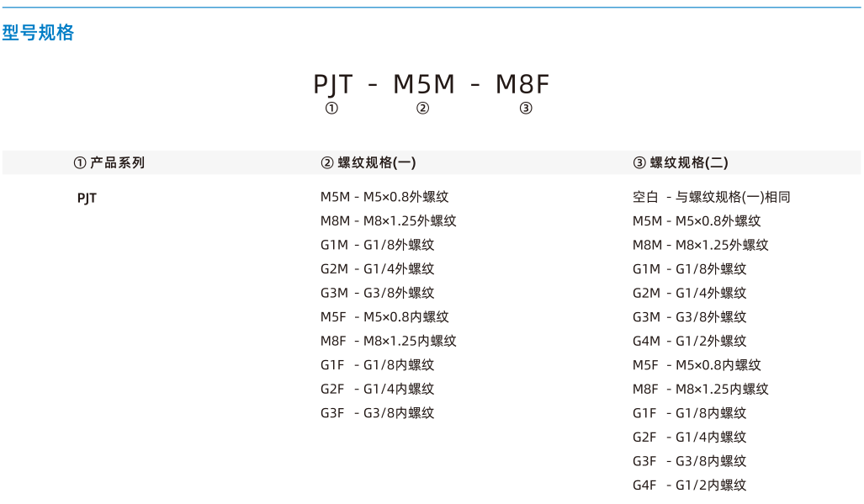Image resolution: width=864 pixels, height=504 pixels.
Task: Select G4F - G1/2内螺纹 entry
Action: [689, 485]
